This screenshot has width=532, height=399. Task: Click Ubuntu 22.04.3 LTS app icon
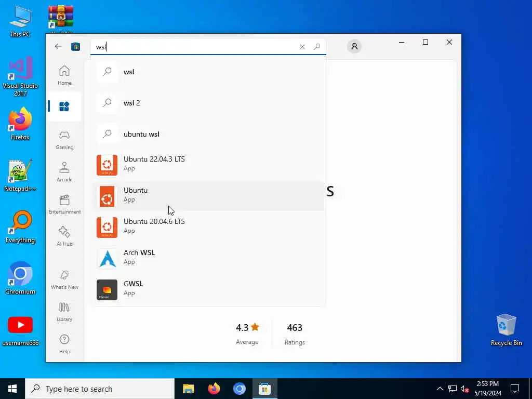(x=107, y=165)
